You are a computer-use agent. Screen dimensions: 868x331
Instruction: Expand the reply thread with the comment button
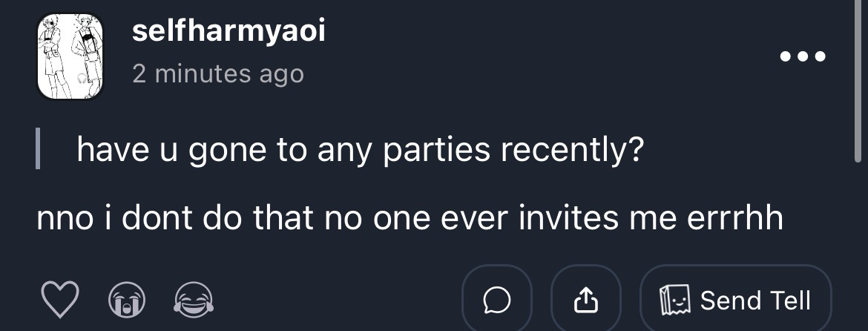(496, 300)
